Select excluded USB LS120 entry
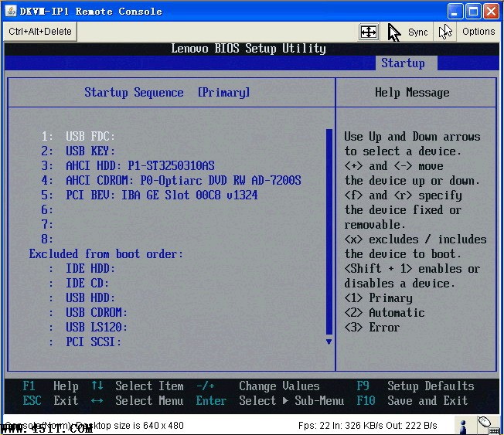The height and width of the screenshot is (435, 504). coord(88,327)
